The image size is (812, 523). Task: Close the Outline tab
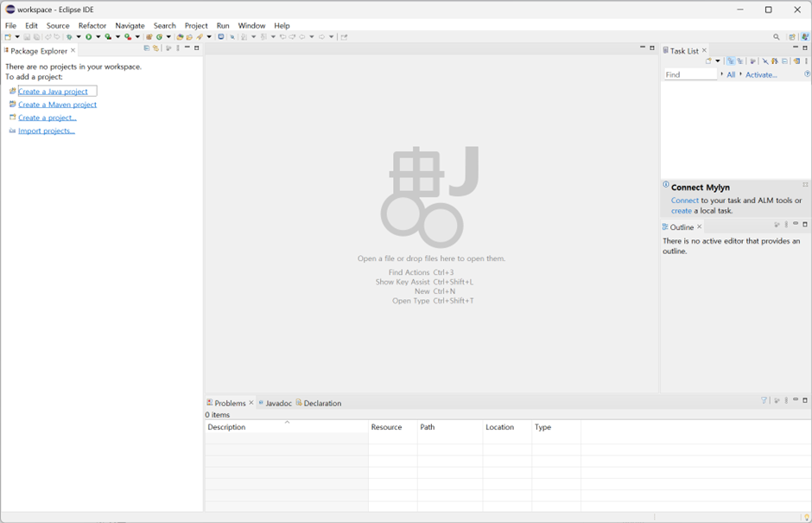click(x=699, y=226)
